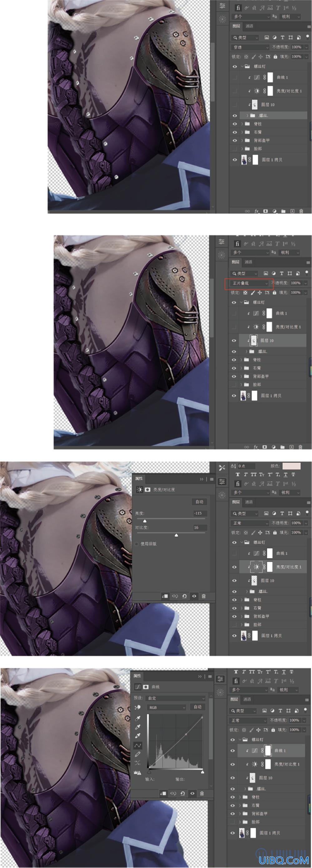The image size is (312, 868).
Task: Filter for type layers in 穿透 screenshot layers panel
Action: 282,37
